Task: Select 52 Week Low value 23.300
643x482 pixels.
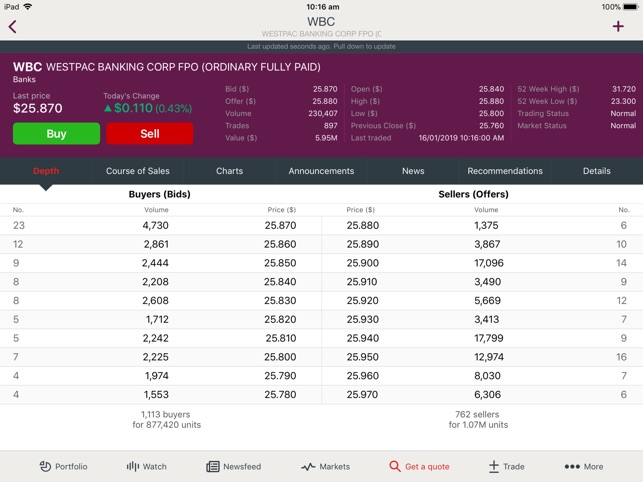Action: point(623,101)
